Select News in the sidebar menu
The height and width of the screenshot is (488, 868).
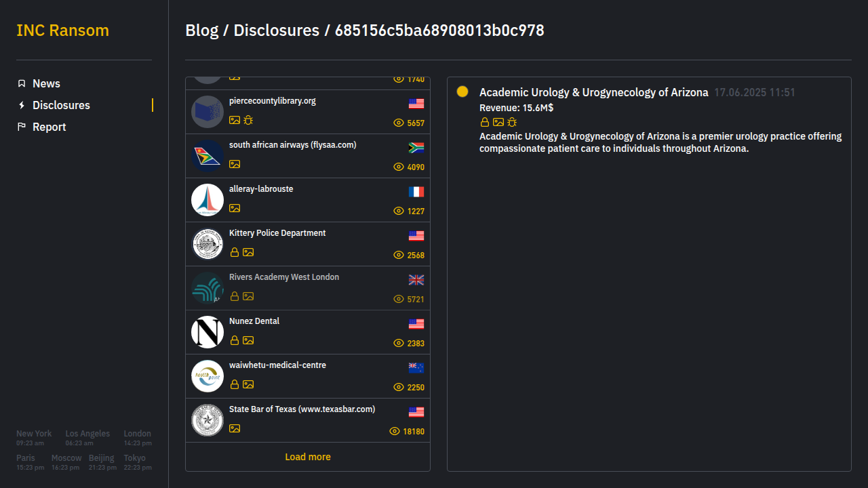tap(46, 83)
